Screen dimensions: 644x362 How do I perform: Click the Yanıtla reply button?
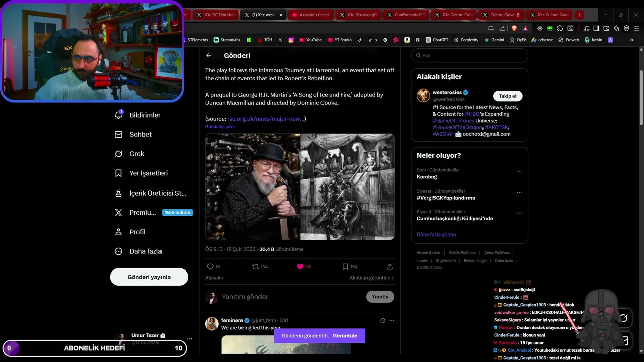(x=380, y=297)
